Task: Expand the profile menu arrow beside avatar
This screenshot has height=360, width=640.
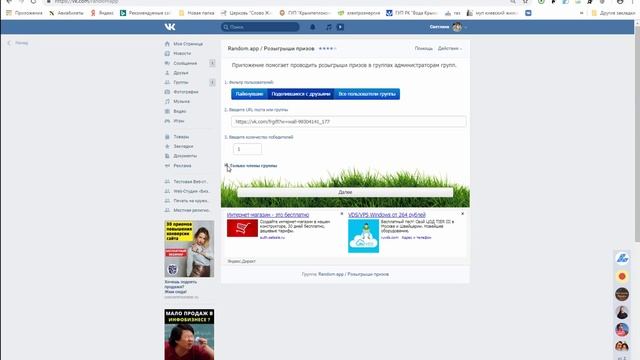Action: (465, 27)
